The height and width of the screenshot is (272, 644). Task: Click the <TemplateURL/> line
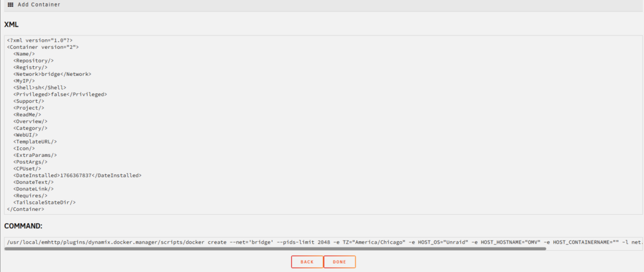click(x=35, y=141)
